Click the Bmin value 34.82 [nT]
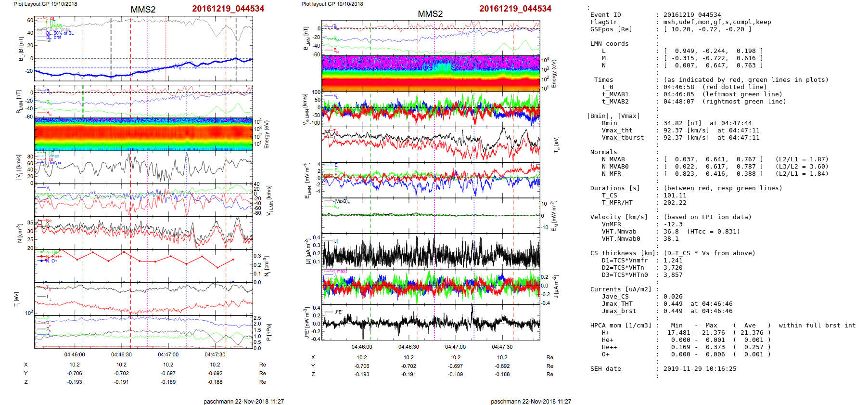This screenshot has width=868, height=405. [683, 123]
